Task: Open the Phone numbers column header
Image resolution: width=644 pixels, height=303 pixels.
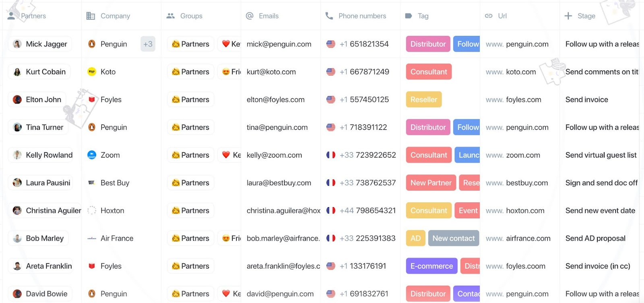Action: pyautogui.click(x=362, y=16)
